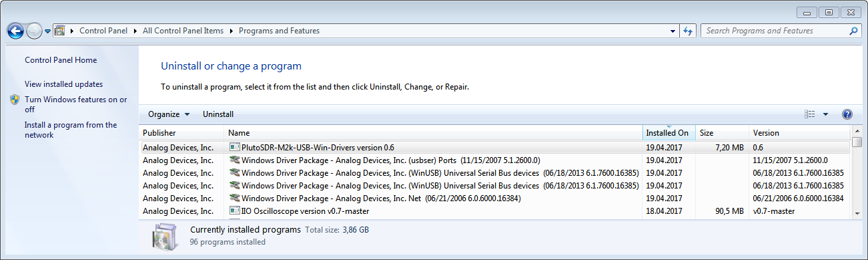The height and width of the screenshot is (260, 868).
Task: Click the 7,20 MB size cell
Action: click(x=729, y=147)
